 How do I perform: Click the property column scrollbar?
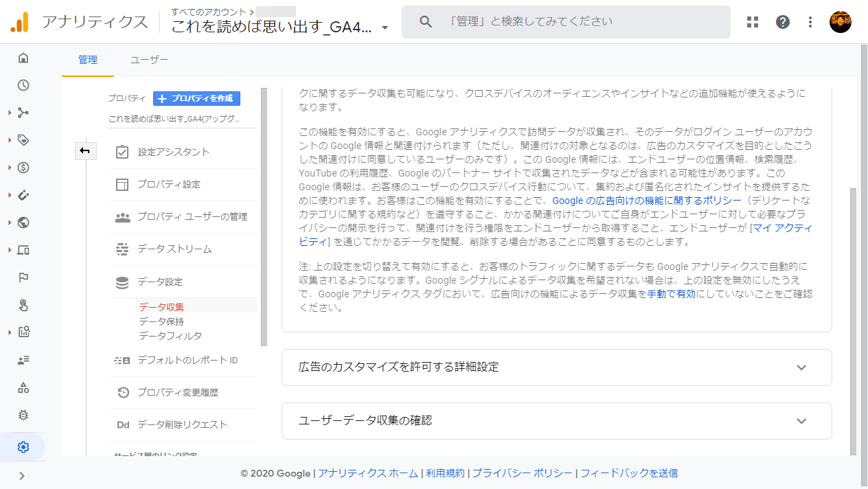(x=264, y=216)
